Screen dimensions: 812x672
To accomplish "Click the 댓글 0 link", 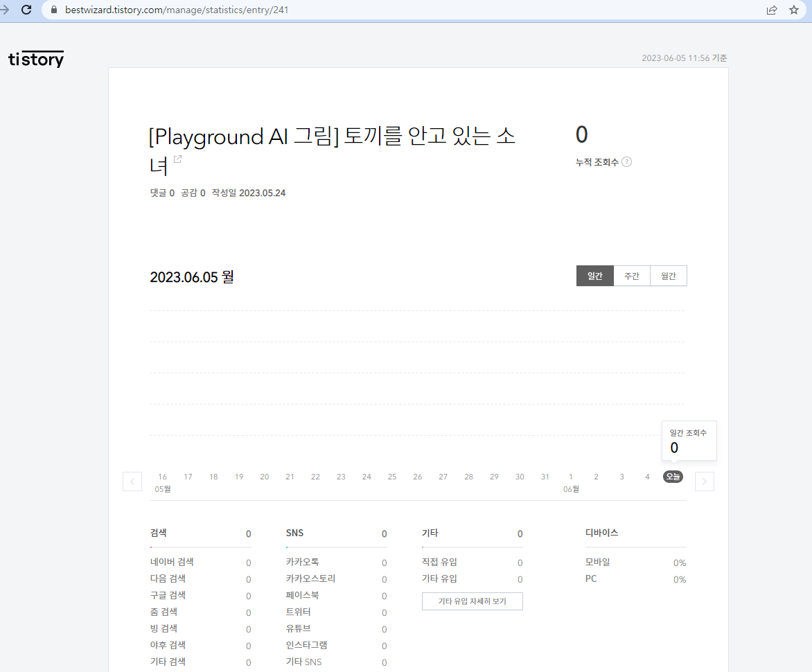I will (161, 193).
